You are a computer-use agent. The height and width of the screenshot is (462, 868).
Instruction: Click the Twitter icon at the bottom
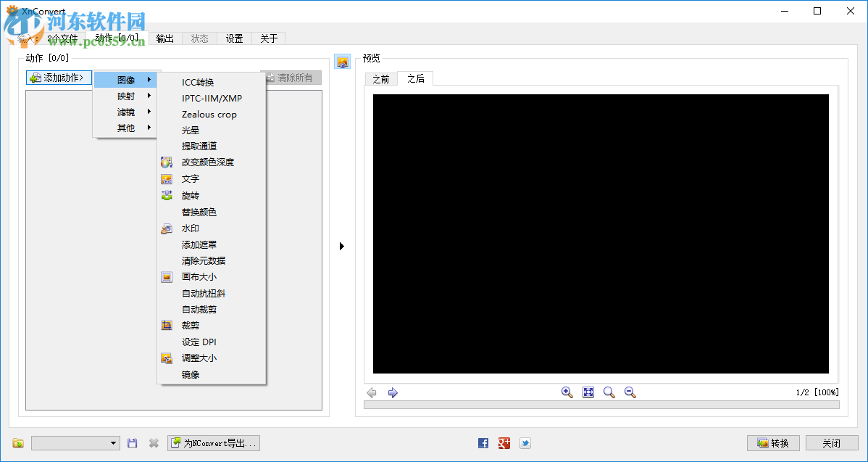[x=525, y=442]
